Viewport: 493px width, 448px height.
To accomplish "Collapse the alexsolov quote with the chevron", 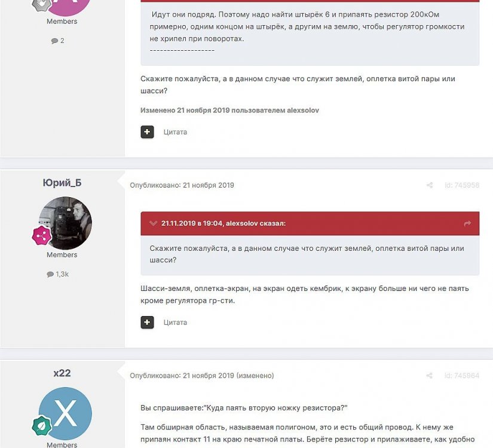I will click(153, 223).
